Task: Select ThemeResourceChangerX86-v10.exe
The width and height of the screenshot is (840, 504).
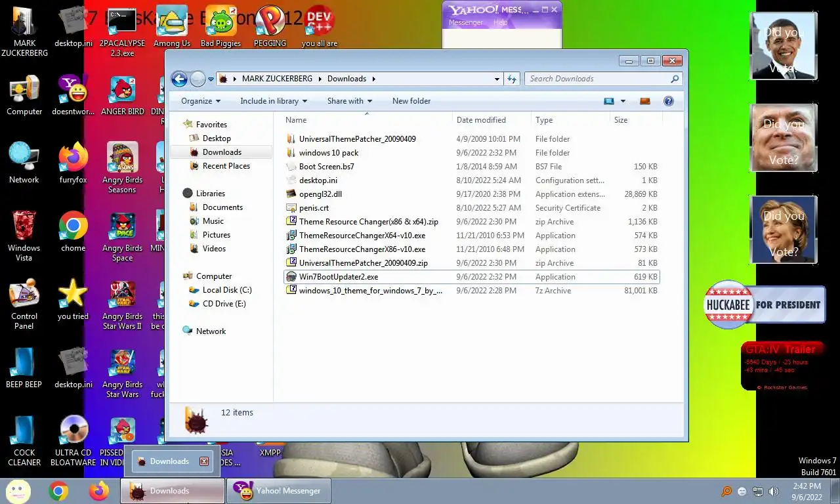Action: pos(362,249)
